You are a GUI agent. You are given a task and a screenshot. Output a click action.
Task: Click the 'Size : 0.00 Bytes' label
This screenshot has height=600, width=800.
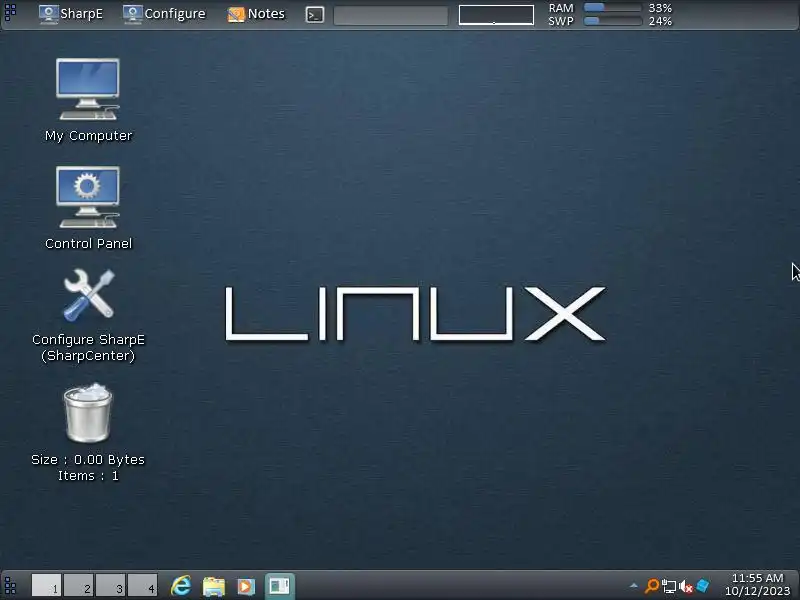pos(88,460)
